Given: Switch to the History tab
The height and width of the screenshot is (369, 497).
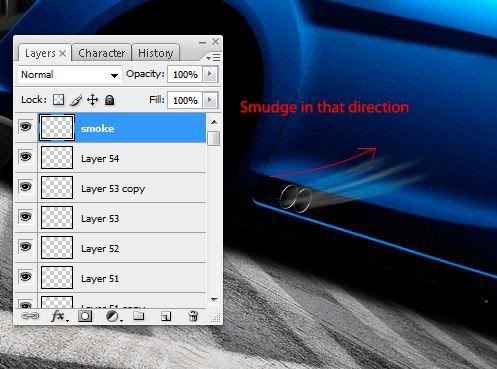Looking at the screenshot, I should (156, 53).
